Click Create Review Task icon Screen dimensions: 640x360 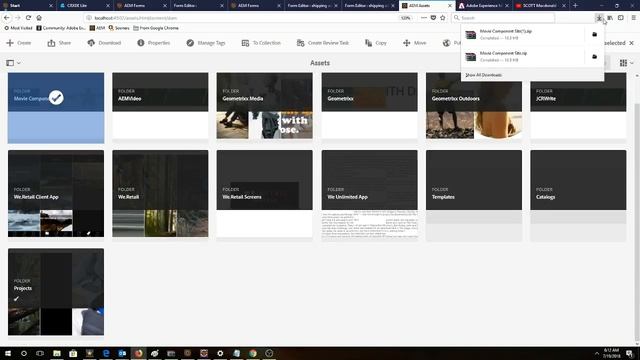coord(300,43)
